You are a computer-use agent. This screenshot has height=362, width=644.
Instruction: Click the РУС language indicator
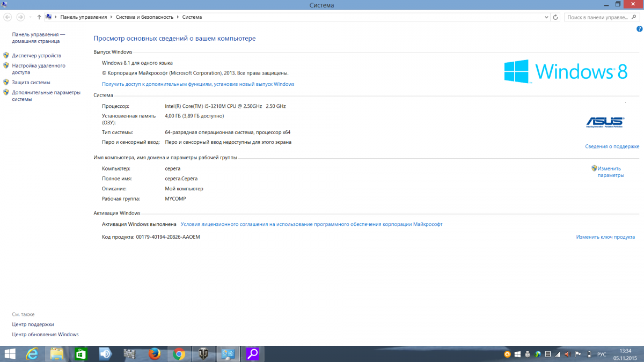(602, 354)
